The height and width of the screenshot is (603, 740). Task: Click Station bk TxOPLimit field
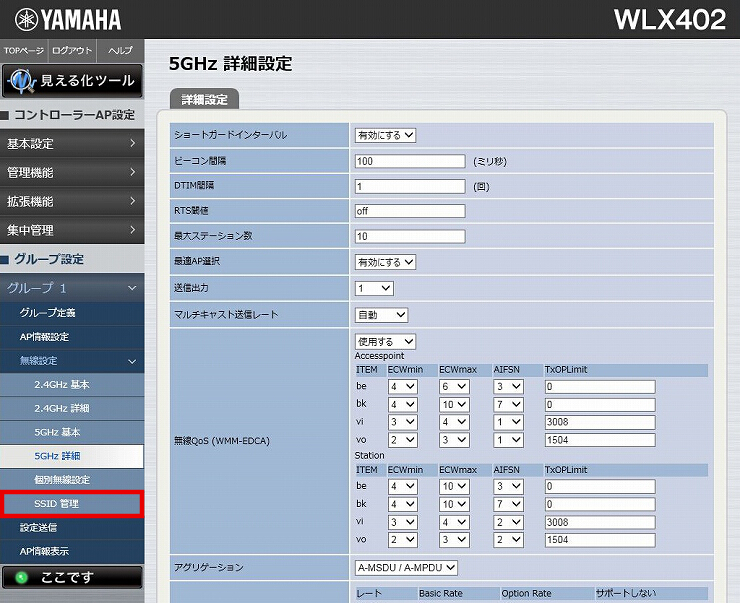(x=600, y=504)
